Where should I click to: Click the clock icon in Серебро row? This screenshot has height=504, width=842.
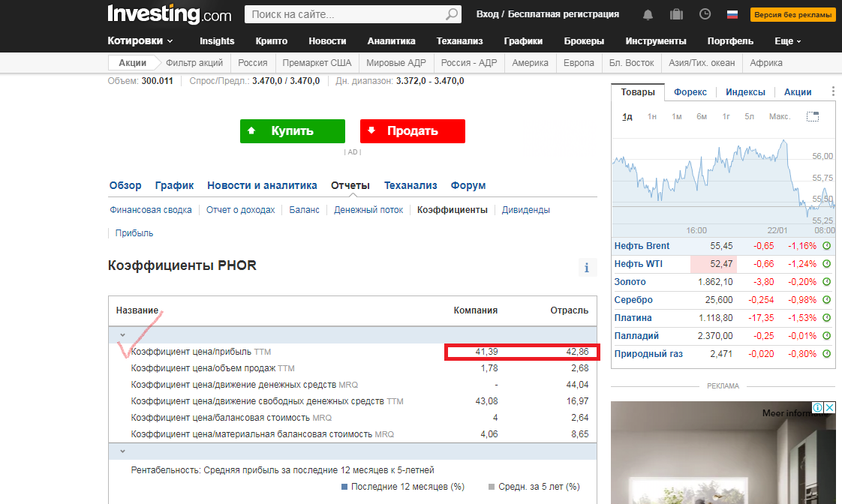tap(827, 299)
